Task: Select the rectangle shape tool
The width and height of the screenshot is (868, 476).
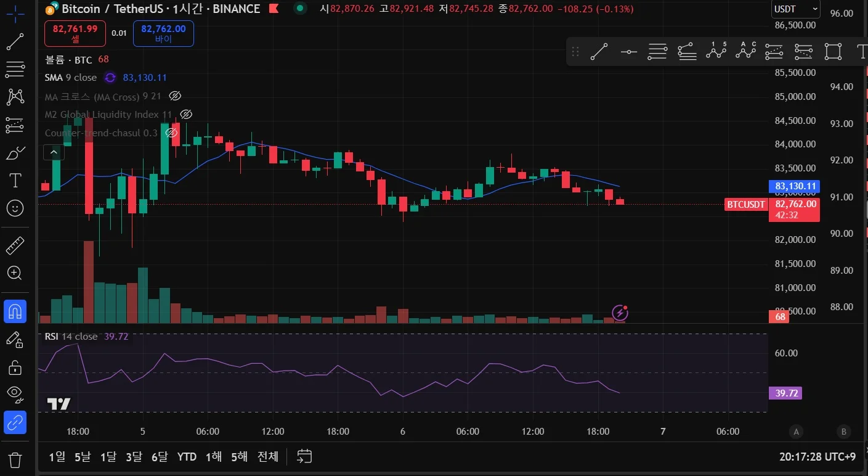Action: (833, 52)
